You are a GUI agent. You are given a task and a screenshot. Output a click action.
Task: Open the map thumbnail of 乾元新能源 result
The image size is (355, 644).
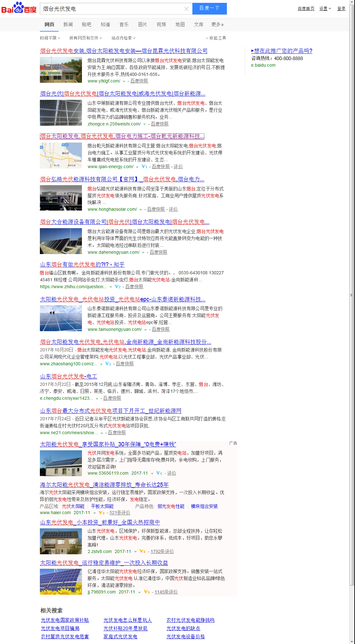(61, 155)
